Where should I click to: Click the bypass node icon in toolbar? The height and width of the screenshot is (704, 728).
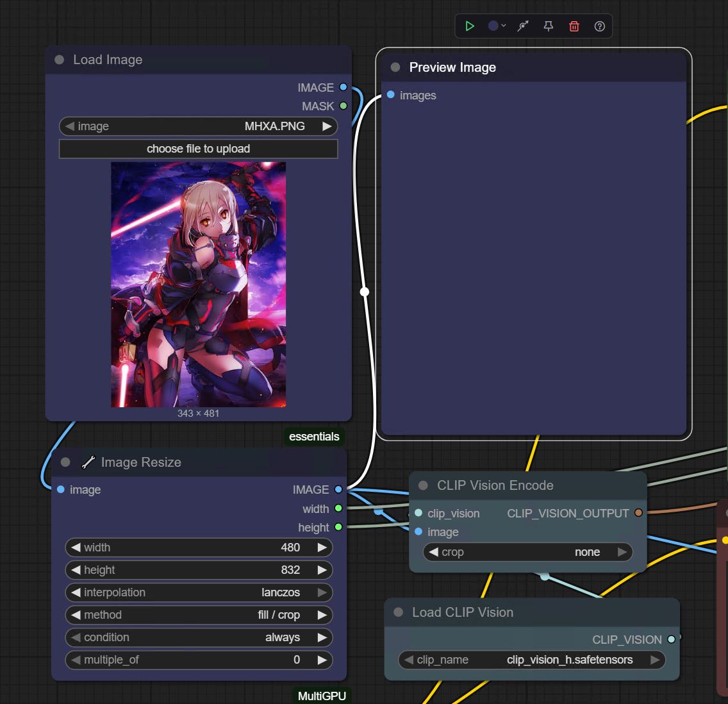523,26
